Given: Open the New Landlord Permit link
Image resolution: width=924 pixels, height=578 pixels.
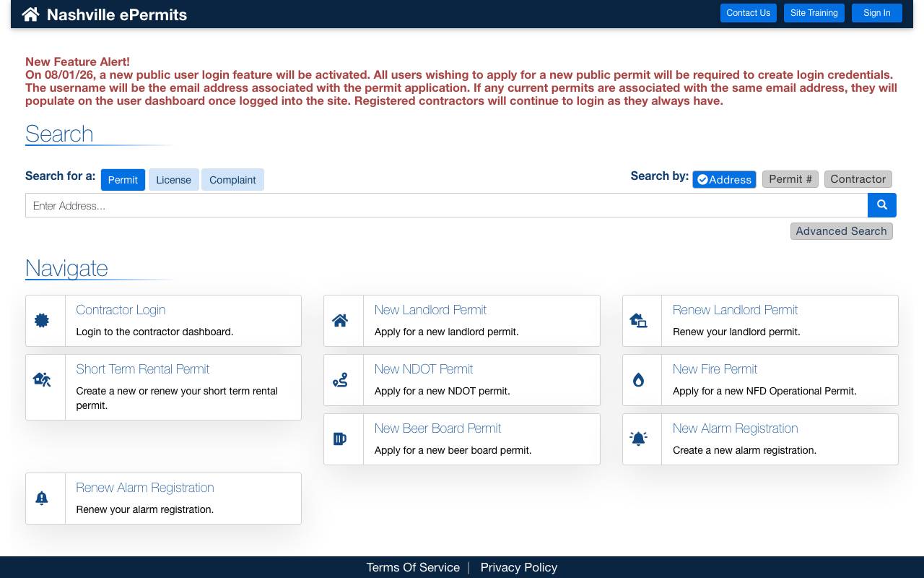Looking at the screenshot, I should click(x=430, y=310).
